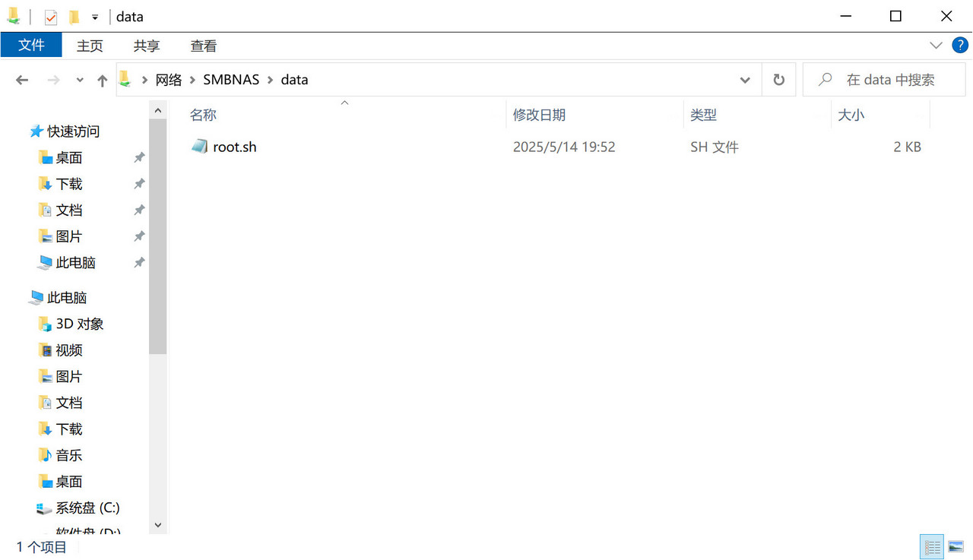The width and height of the screenshot is (973, 560).
Task: Select the root.sh file icon
Action: coord(199,147)
